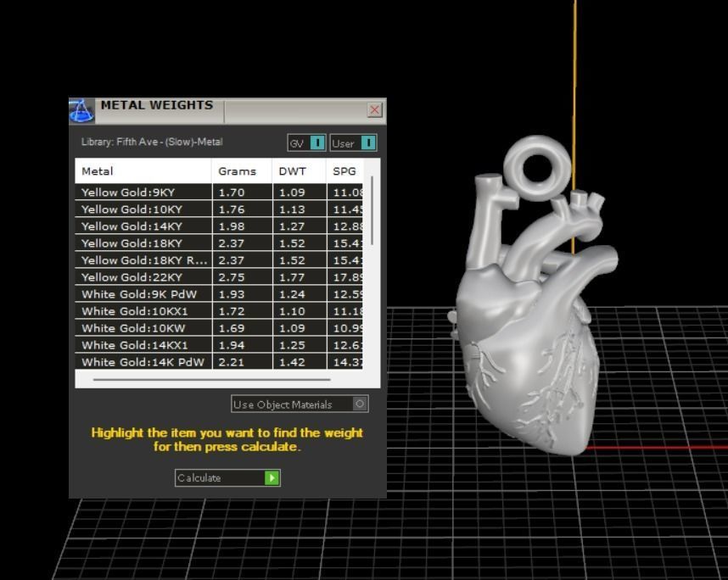728x580 pixels.
Task: Click the SPG column header
Action: tap(344, 171)
